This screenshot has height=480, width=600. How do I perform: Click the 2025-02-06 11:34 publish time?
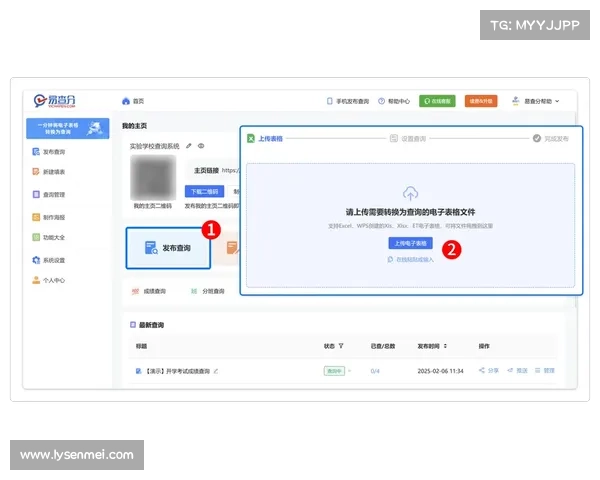440,371
